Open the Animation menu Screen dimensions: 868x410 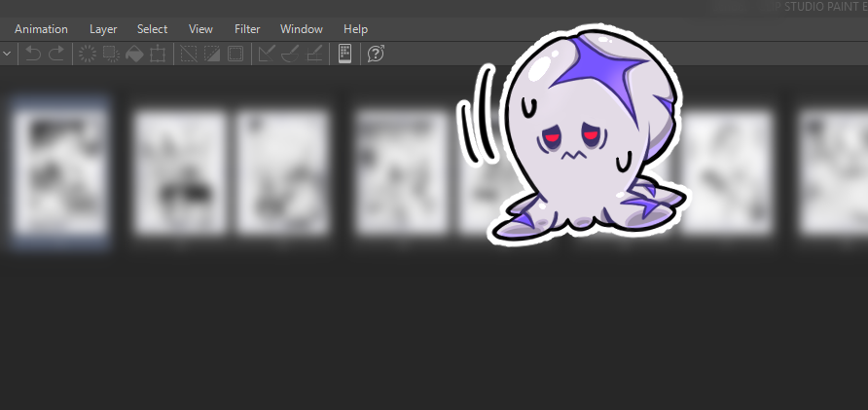(x=41, y=29)
